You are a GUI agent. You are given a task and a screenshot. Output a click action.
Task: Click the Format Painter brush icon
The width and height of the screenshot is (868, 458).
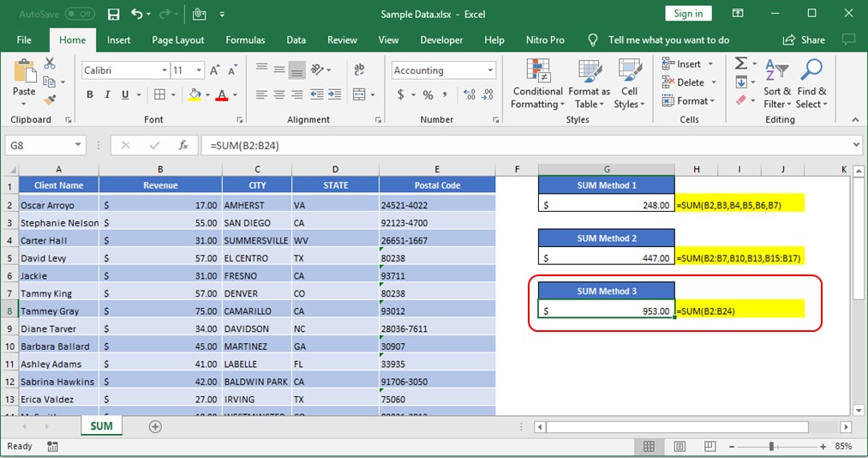50,100
